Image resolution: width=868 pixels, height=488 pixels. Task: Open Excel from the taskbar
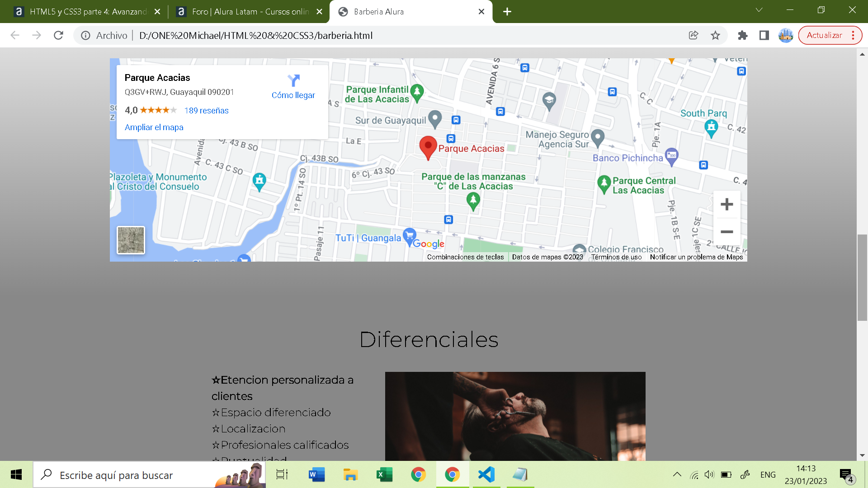coord(384,474)
